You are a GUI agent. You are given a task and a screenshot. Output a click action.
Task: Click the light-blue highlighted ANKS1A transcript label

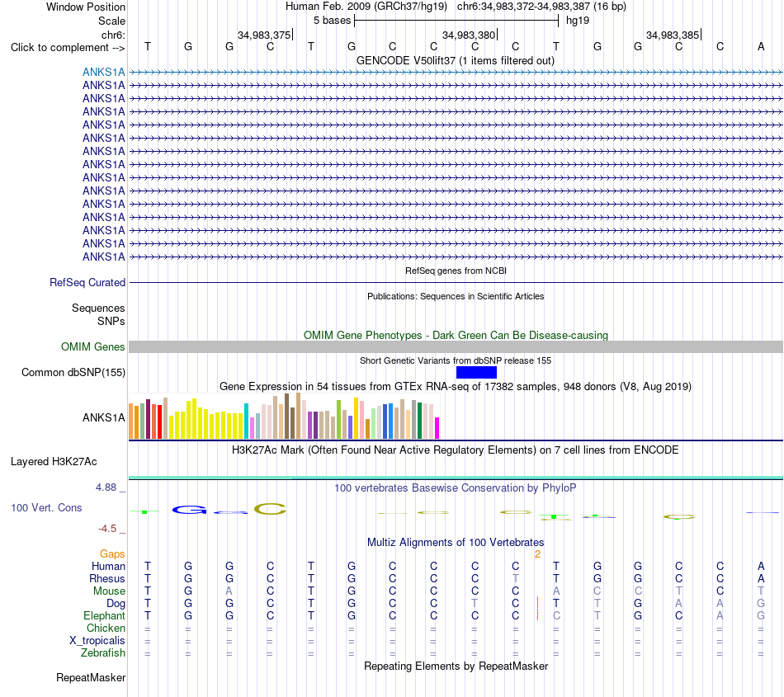(103, 72)
